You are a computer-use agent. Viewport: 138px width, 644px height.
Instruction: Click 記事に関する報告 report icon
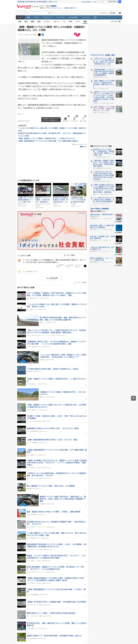23,121
